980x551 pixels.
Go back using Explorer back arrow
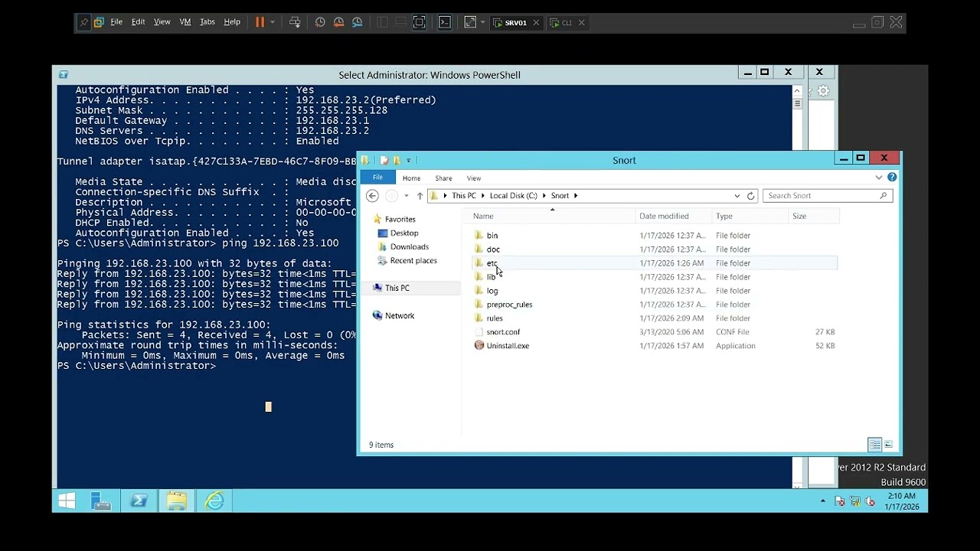pos(373,196)
